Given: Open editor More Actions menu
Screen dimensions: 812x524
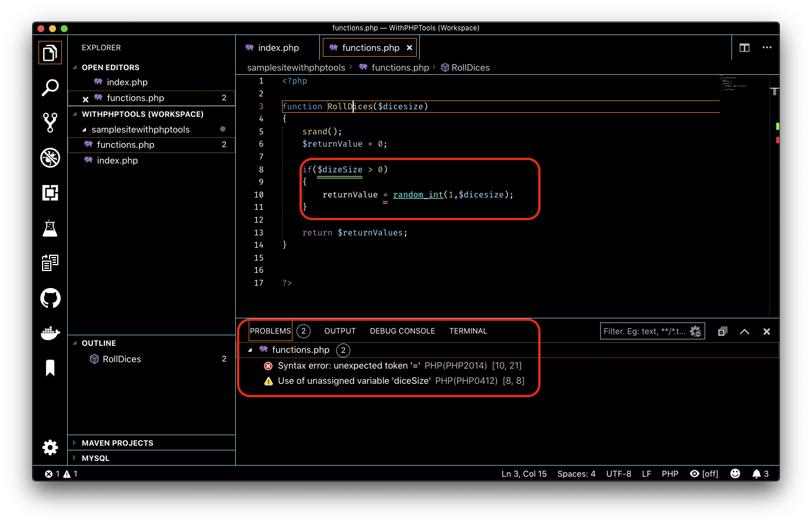Looking at the screenshot, I should click(x=767, y=48).
